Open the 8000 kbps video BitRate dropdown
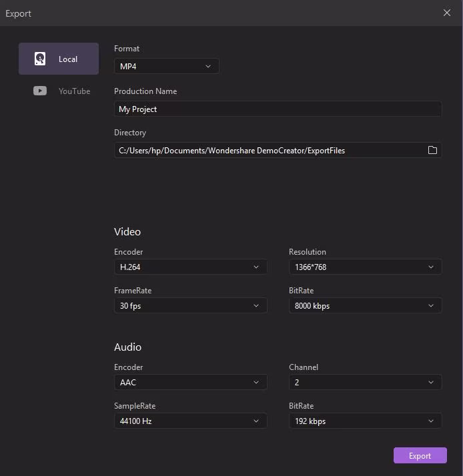463x476 pixels. point(365,305)
